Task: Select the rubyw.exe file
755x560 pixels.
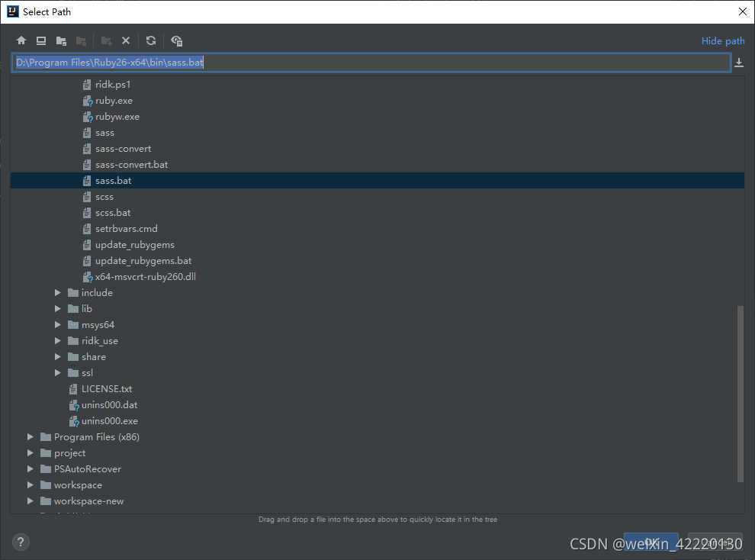Action: (x=117, y=117)
